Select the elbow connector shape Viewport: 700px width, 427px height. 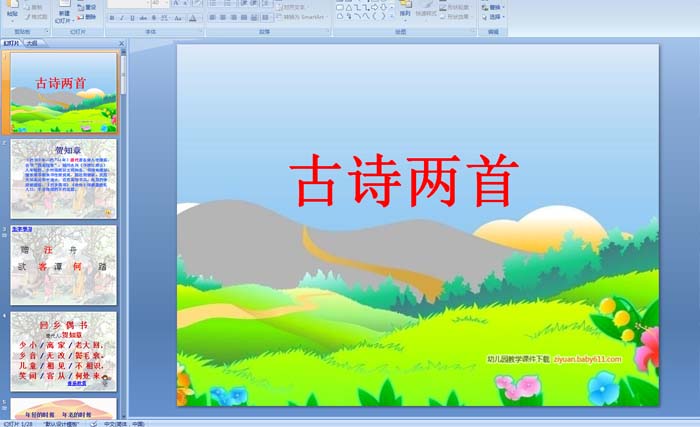pyautogui.click(x=358, y=8)
